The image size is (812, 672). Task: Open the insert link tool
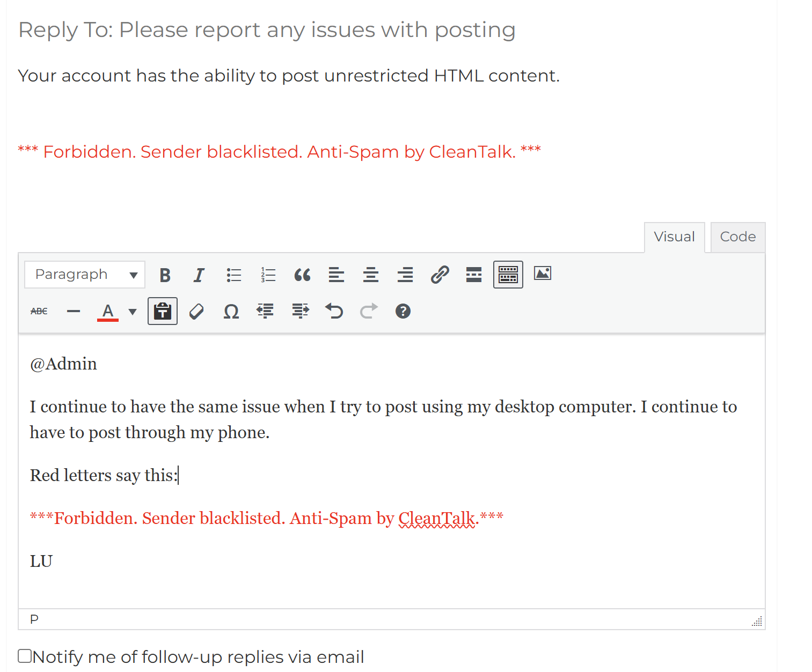point(440,275)
